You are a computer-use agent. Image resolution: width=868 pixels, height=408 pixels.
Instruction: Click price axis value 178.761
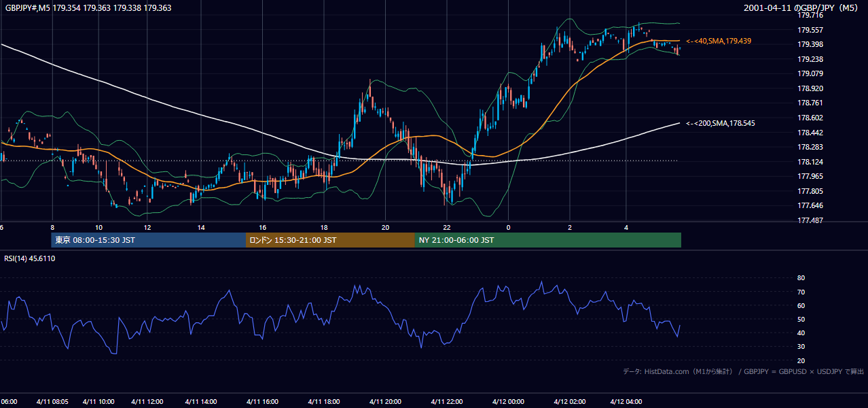click(x=810, y=103)
